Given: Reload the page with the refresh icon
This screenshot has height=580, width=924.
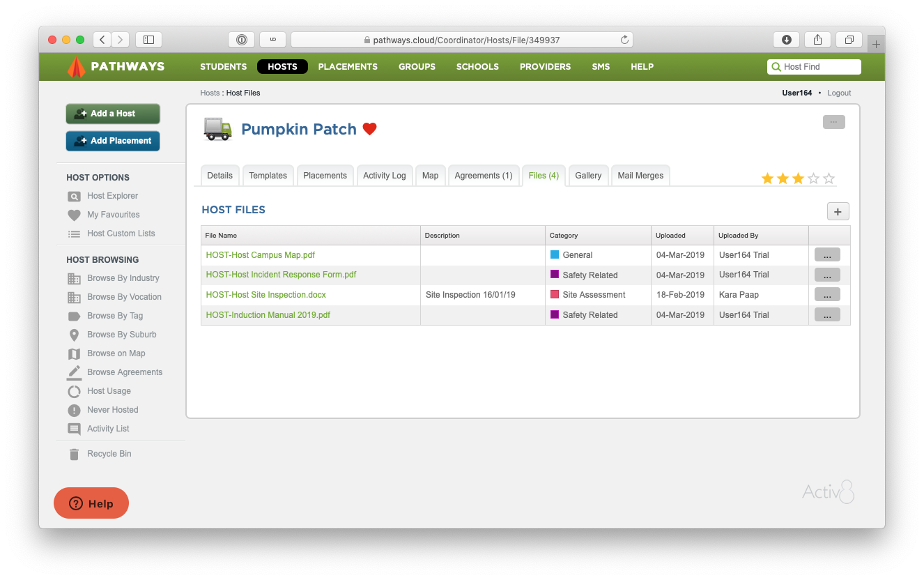Looking at the screenshot, I should pos(624,40).
